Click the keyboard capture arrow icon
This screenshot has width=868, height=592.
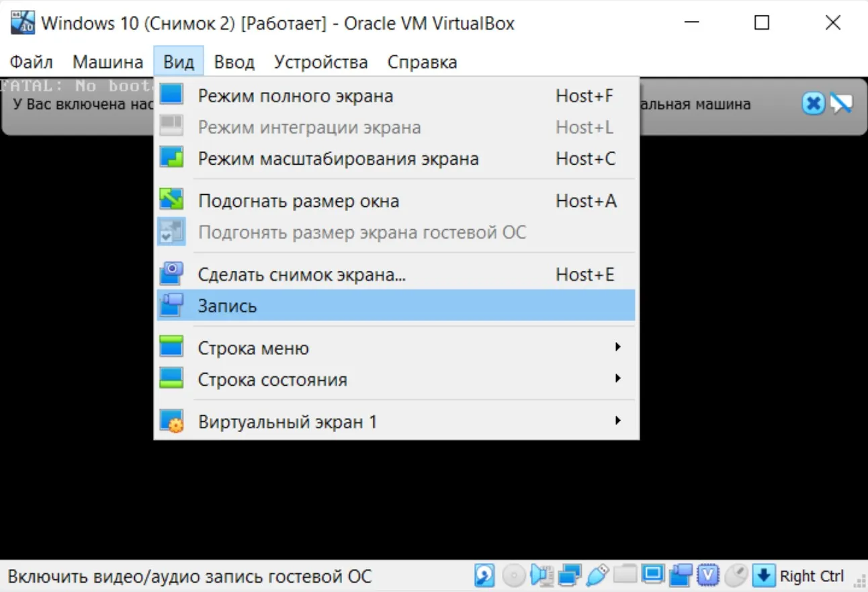pyautogui.click(x=764, y=576)
